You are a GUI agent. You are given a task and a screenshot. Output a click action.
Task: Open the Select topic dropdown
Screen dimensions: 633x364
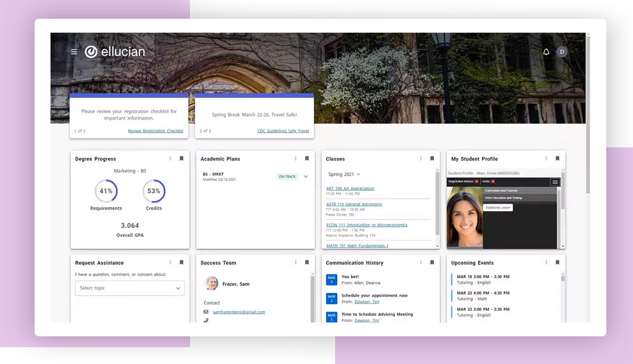point(130,288)
